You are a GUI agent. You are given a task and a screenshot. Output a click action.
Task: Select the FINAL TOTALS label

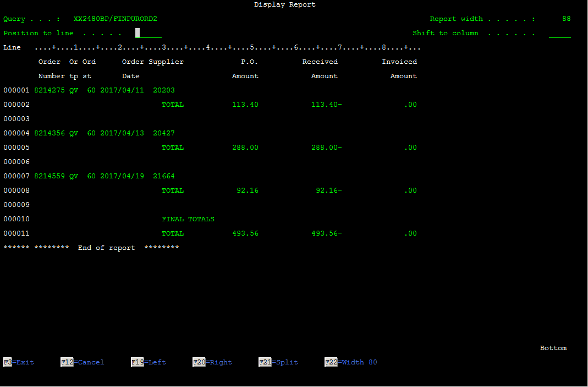188,219
